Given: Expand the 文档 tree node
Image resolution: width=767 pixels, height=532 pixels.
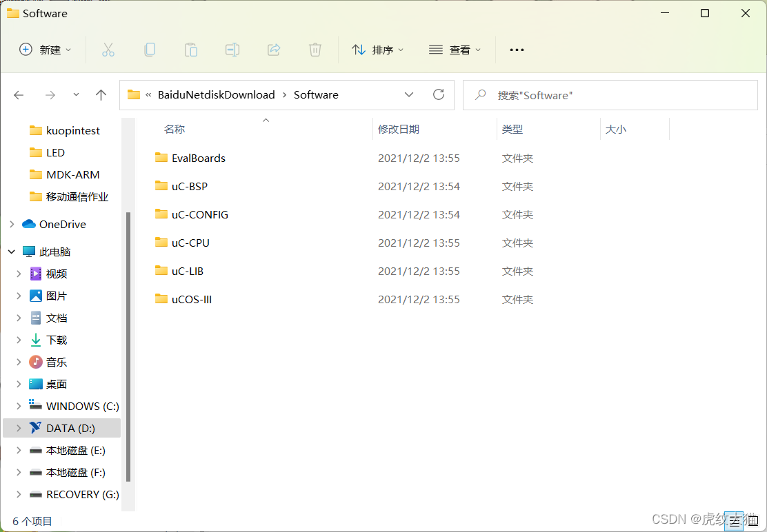Looking at the screenshot, I should click(x=19, y=318).
